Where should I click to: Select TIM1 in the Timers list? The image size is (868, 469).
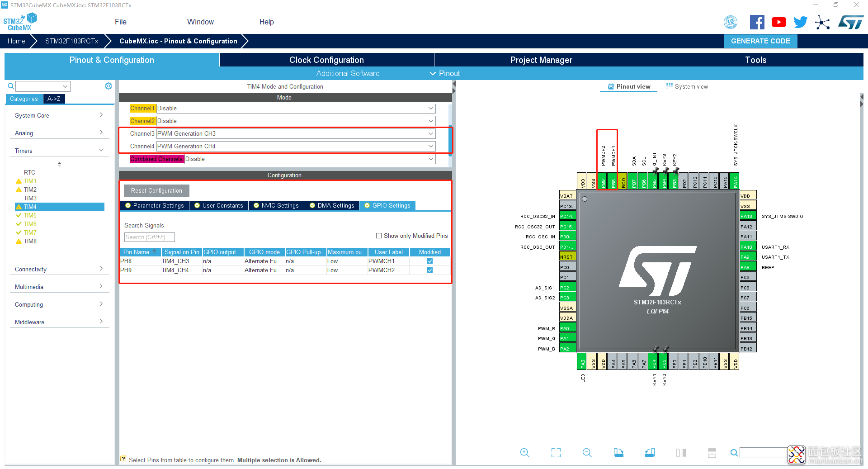pyautogui.click(x=30, y=181)
